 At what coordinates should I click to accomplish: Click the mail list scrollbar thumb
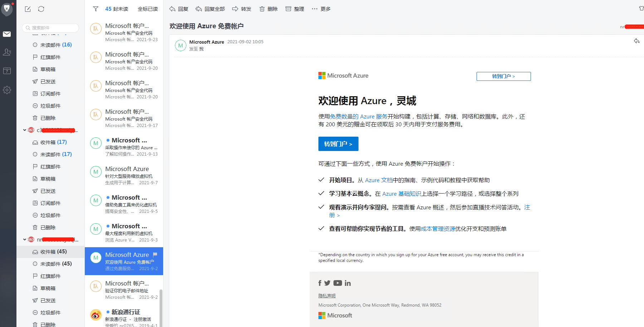161,308
